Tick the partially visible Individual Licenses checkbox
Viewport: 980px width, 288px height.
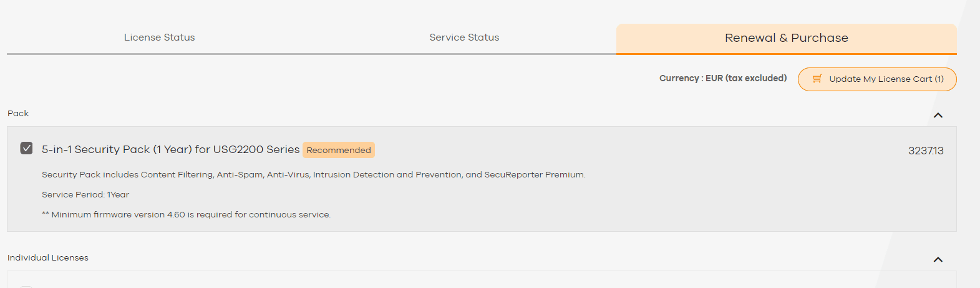(x=26, y=286)
